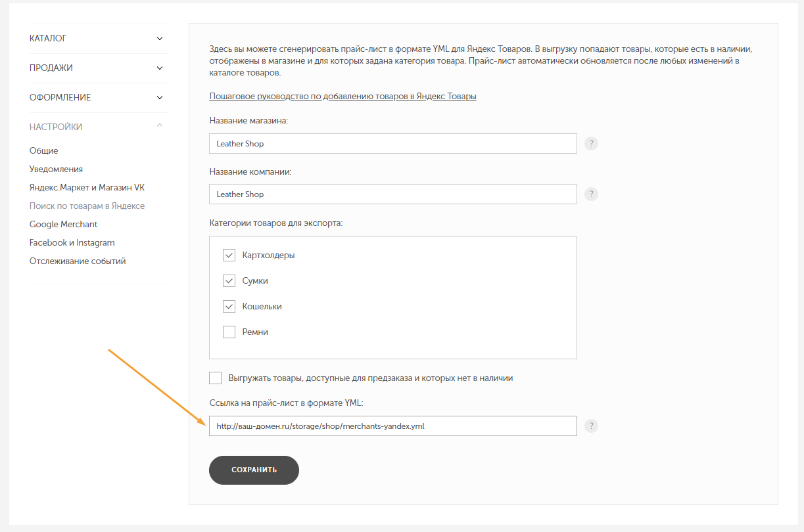The width and height of the screenshot is (804, 532).
Task: Select Поиск по товарам в Яндексе item
Action: (87, 206)
